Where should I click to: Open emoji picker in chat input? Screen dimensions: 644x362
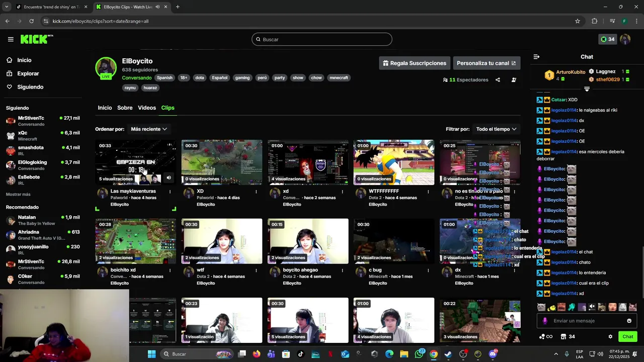[x=629, y=321]
